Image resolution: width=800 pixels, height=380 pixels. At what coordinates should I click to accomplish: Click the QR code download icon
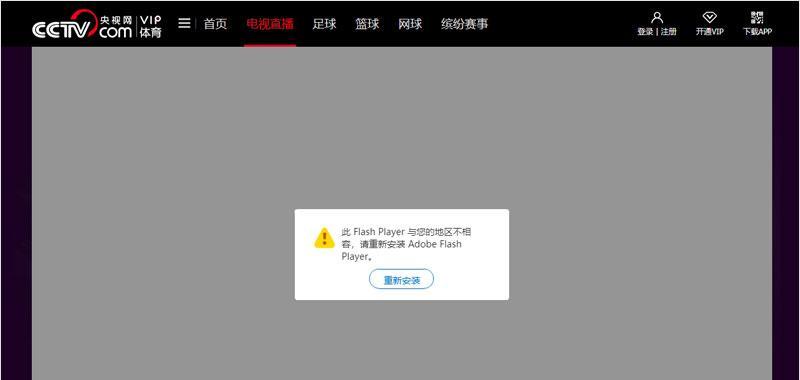[x=757, y=18]
